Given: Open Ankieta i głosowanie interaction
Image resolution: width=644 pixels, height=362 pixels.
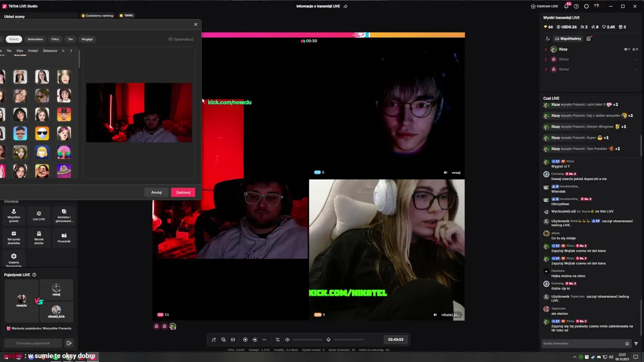Looking at the screenshot, I should click(x=64, y=216).
